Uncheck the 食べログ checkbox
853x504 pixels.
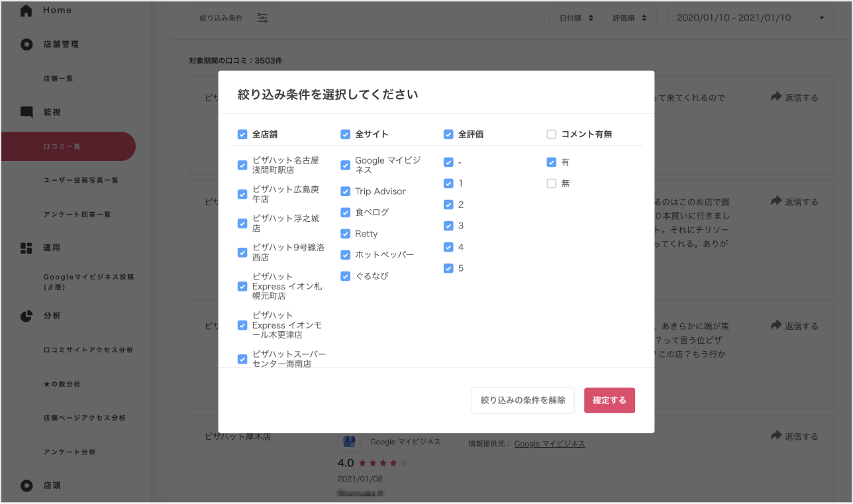pyautogui.click(x=345, y=212)
